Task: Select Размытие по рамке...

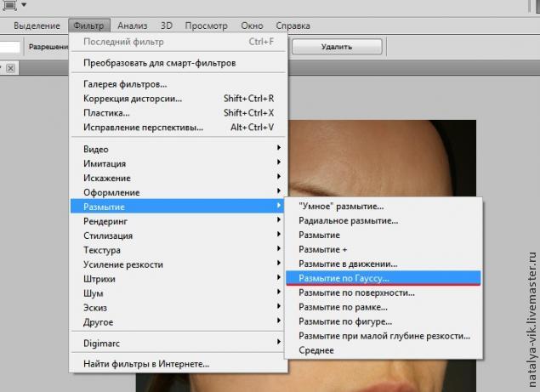Action: [x=384, y=307]
